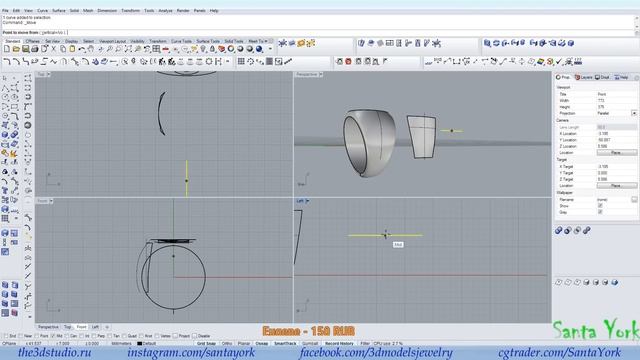The image size is (640, 360).
Task: Toggle Gumball in status bar
Action: click(310, 344)
